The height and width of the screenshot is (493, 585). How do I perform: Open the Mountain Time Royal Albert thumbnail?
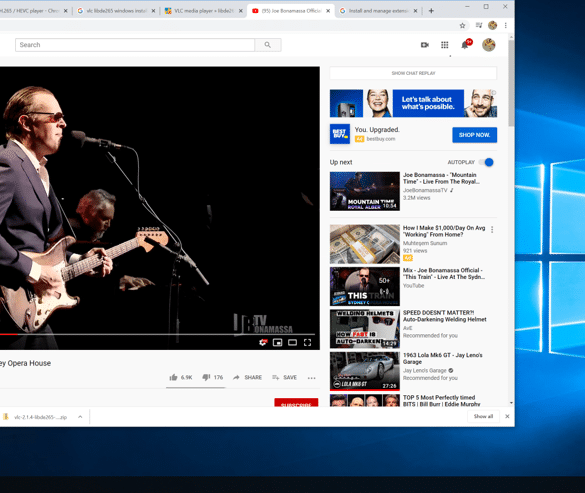click(x=365, y=191)
